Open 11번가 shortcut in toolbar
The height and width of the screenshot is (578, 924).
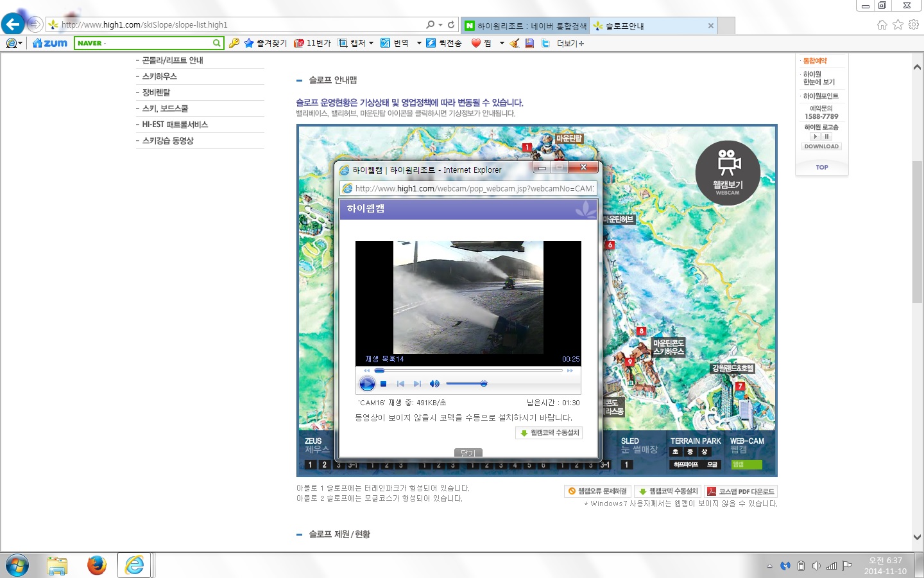point(312,43)
